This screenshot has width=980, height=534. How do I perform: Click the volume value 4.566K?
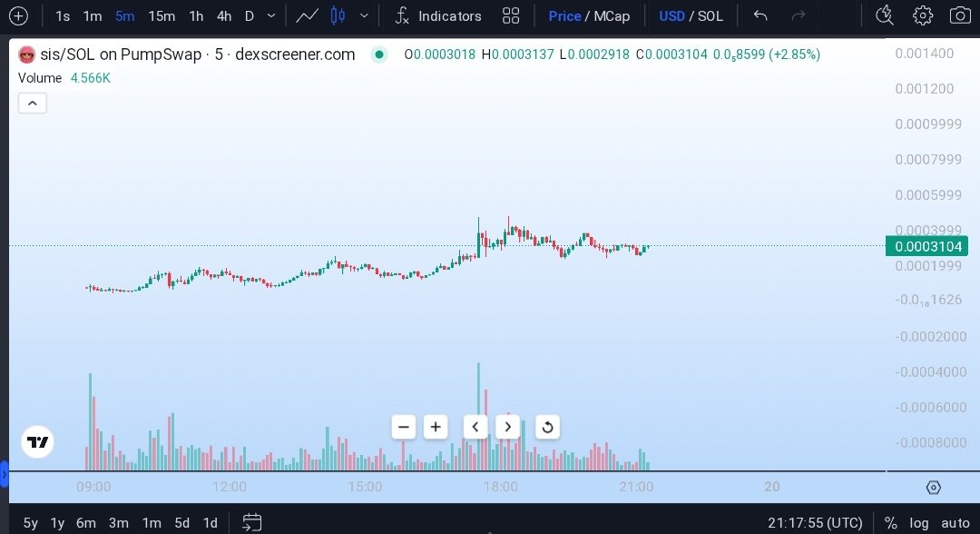[91, 78]
